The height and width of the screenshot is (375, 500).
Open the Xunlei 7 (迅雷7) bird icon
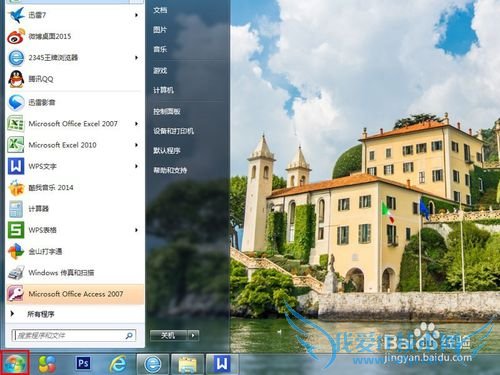[16, 15]
